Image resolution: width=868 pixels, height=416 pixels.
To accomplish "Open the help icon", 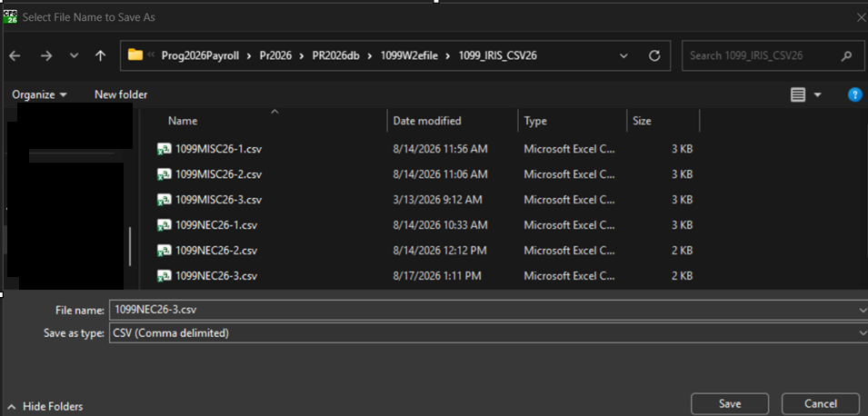I will pos(854,94).
